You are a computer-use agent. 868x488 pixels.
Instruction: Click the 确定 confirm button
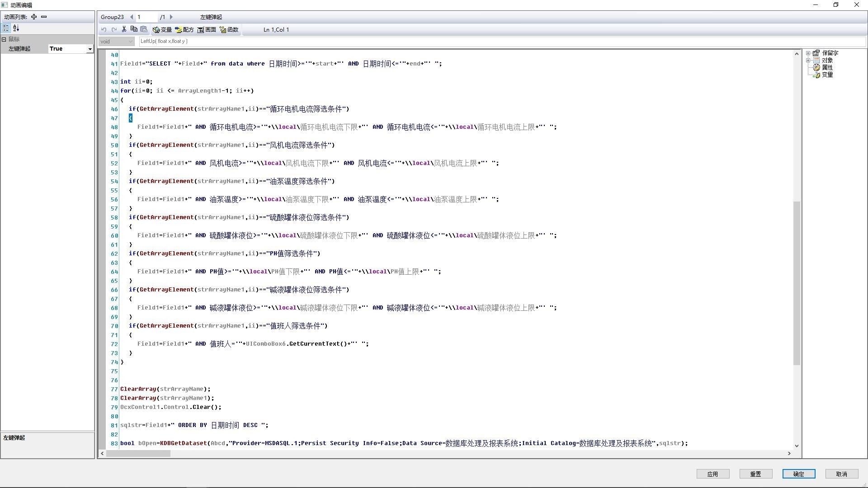pyautogui.click(x=798, y=474)
